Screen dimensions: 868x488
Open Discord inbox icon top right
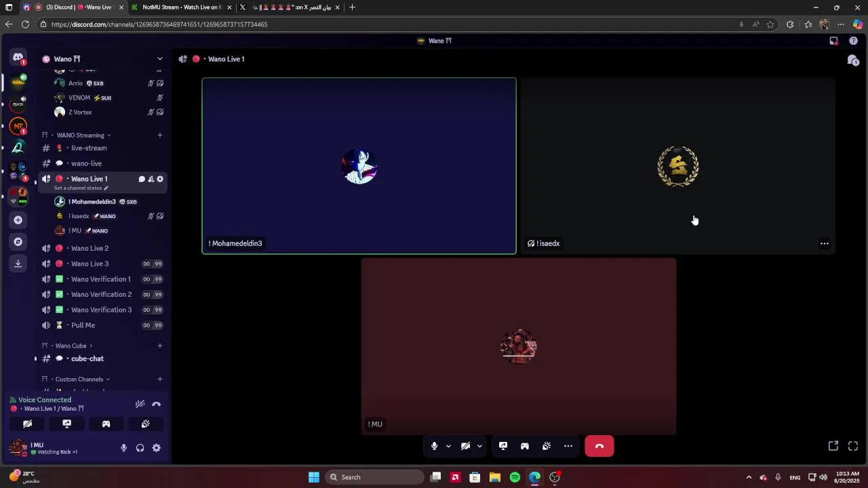point(833,41)
